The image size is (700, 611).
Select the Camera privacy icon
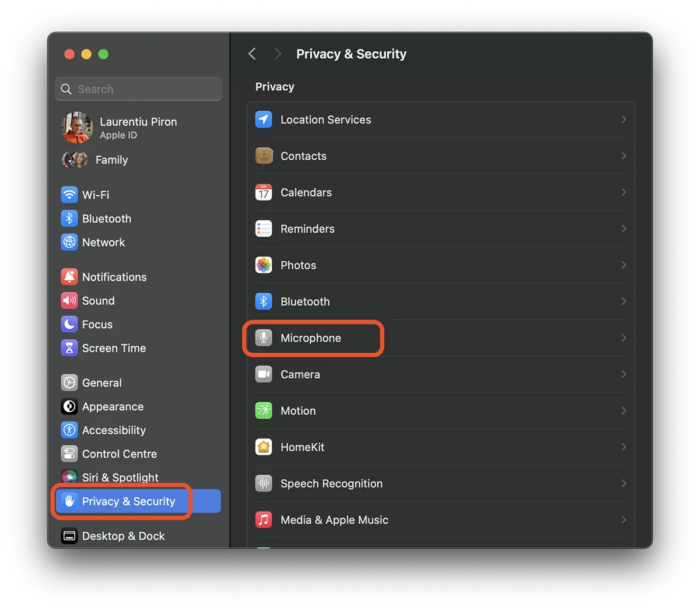(264, 374)
